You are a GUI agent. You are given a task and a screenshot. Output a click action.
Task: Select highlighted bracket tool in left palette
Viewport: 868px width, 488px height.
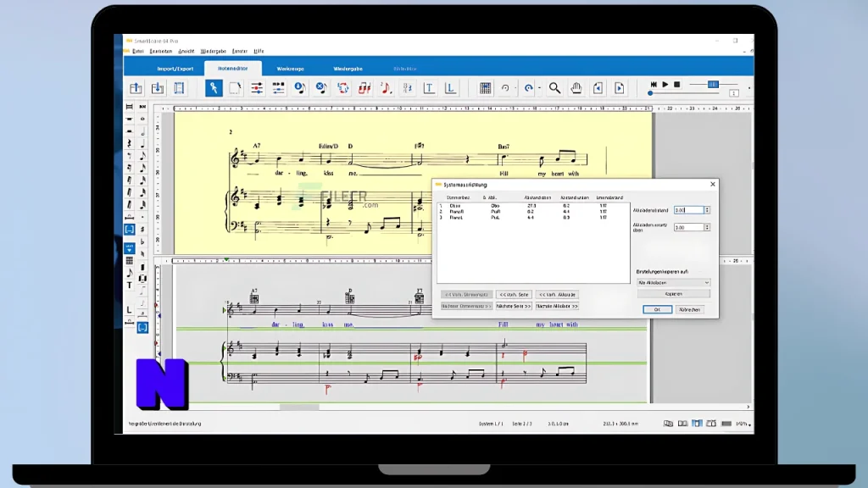tap(129, 229)
